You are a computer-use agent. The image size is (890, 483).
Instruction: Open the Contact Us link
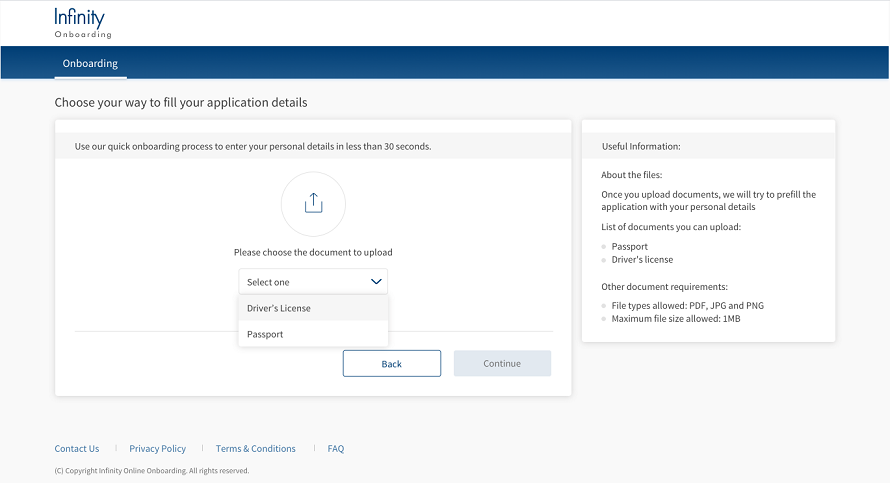(77, 449)
